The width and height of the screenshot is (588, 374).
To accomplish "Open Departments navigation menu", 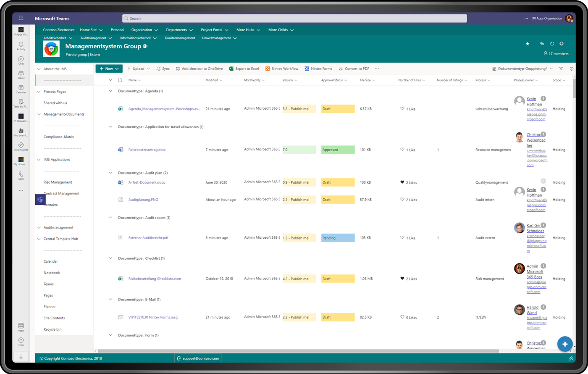I will pyautogui.click(x=179, y=30).
